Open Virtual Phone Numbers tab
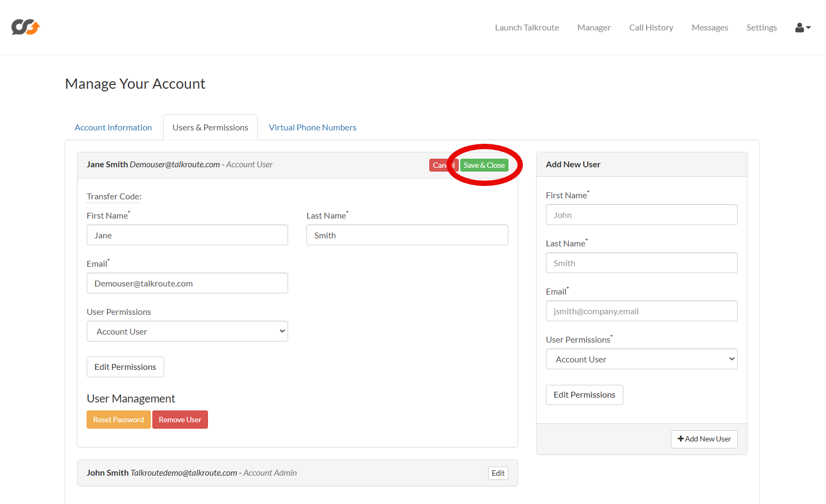 coord(312,128)
